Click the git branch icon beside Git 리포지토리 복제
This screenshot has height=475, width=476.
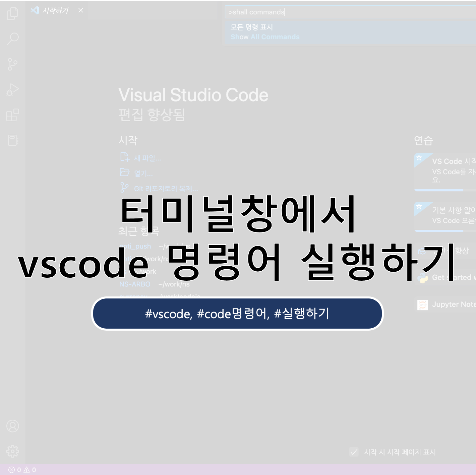tap(124, 188)
